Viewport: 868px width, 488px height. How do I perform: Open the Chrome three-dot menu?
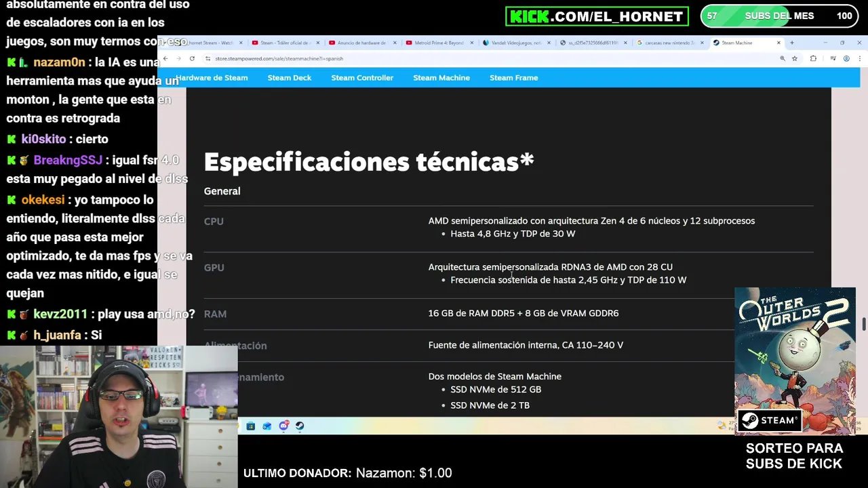[859, 58]
